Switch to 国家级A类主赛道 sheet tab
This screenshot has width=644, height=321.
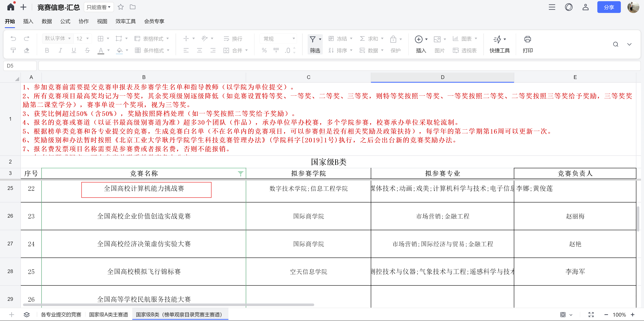pos(108,315)
